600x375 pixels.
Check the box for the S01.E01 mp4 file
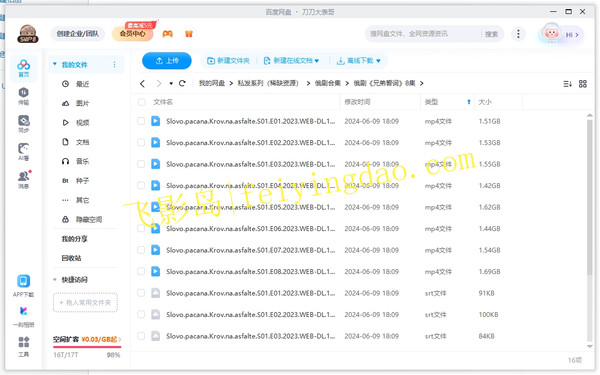coord(141,121)
